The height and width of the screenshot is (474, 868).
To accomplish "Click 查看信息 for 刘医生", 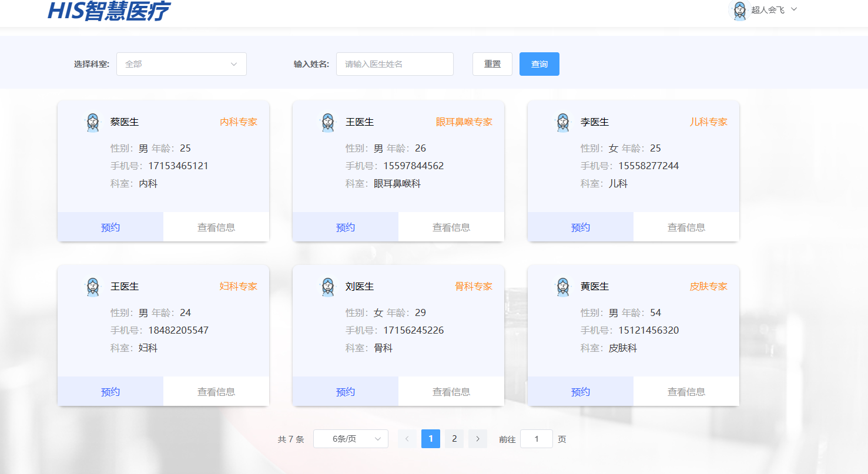I will pyautogui.click(x=451, y=391).
